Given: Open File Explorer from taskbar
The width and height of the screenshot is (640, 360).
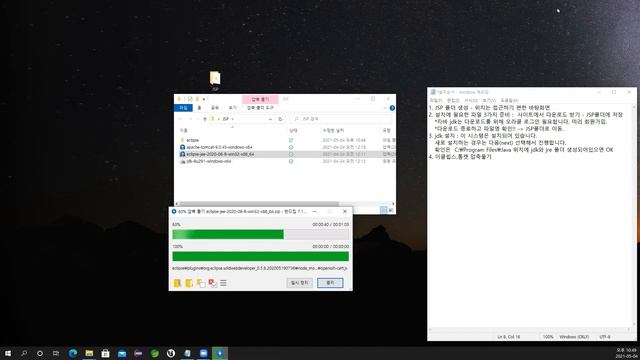Looking at the screenshot, I should click(x=89, y=353).
